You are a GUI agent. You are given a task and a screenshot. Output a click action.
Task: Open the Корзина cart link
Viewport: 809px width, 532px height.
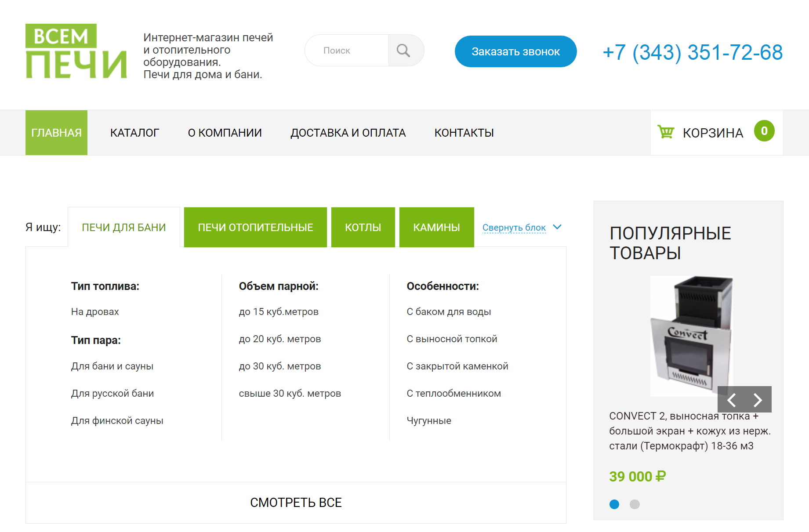pos(713,133)
